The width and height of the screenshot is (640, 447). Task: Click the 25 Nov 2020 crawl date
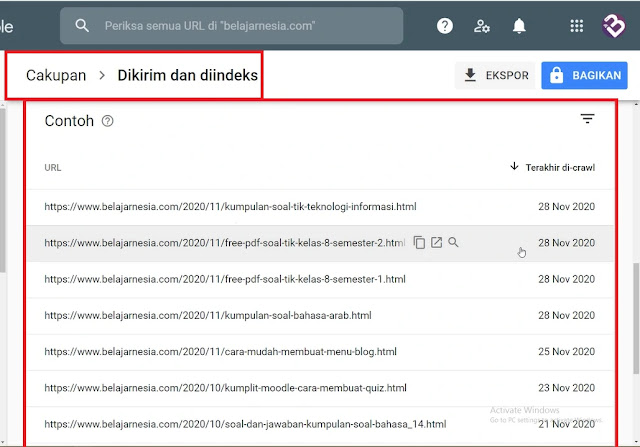566,351
